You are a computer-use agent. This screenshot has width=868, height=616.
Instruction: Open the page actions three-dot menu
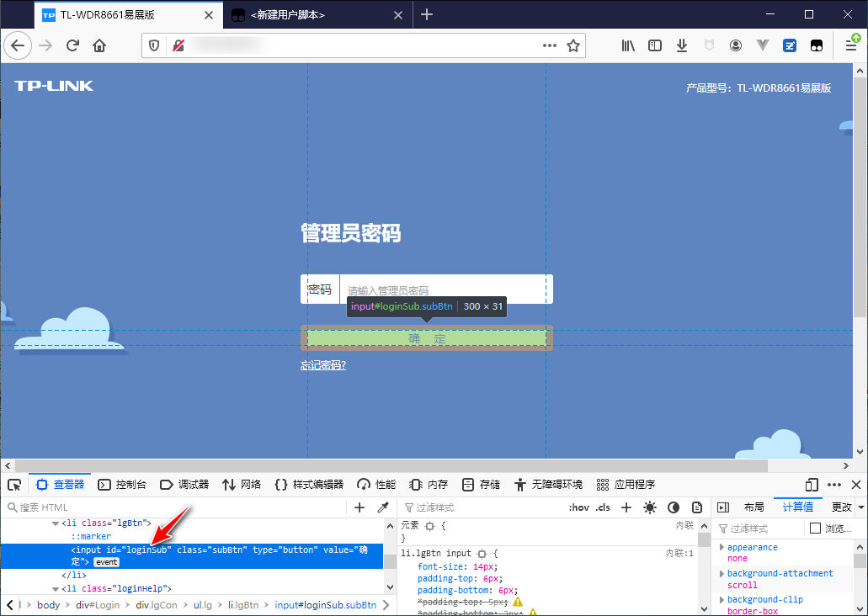(x=549, y=45)
